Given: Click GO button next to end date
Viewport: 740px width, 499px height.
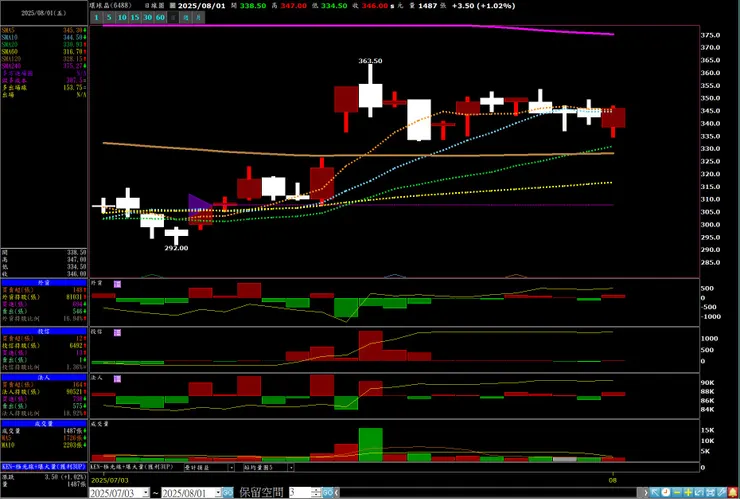Looking at the screenshot, I should pyautogui.click(x=227, y=493).
